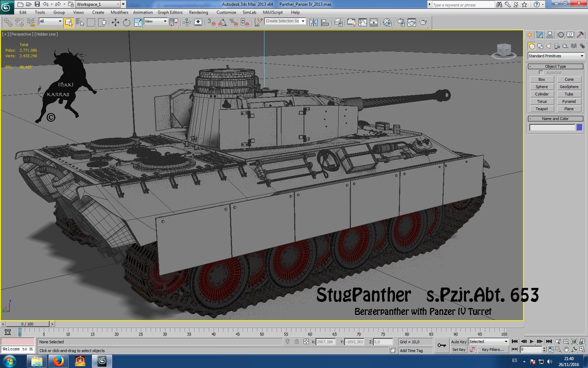
Task: Toggle Window/Crossing selection mode
Action: [x=102, y=22]
